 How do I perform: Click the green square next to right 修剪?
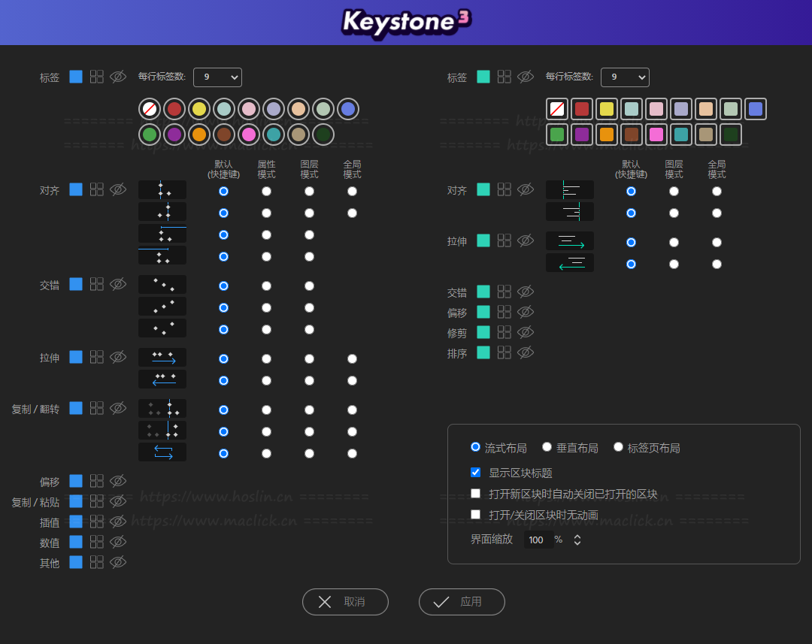pos(483,332)
